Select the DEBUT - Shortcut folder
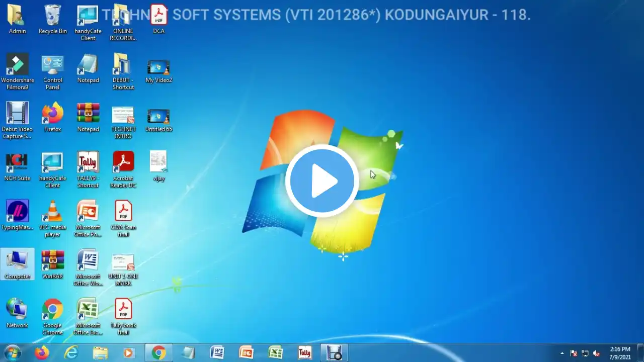Screen dimensions: 644x362 123,71
